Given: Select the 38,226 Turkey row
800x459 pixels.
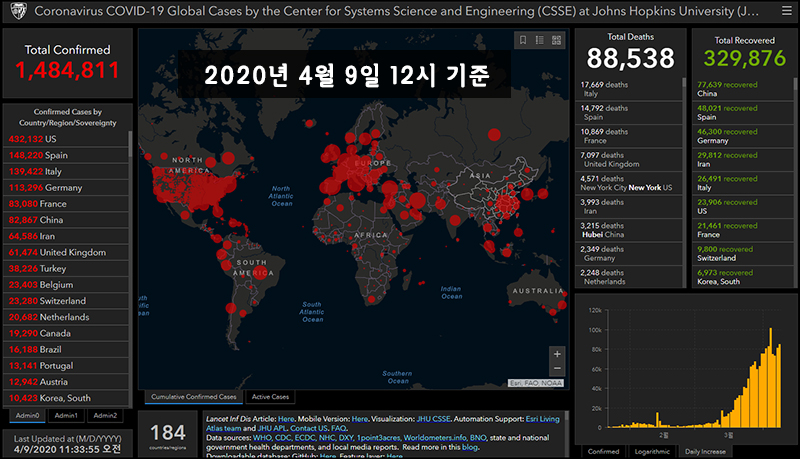Looking at the screenshot, I should [x=66, y=268].
